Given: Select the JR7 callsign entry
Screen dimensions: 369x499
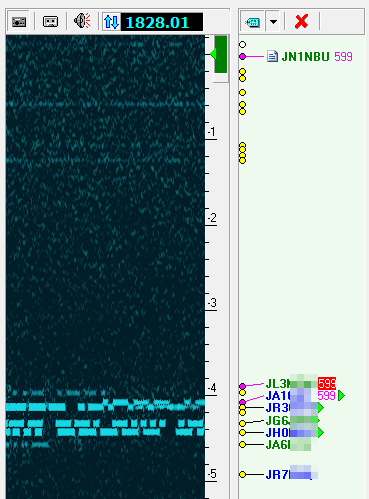Looking at the screenshot, I should click(291, 474).
